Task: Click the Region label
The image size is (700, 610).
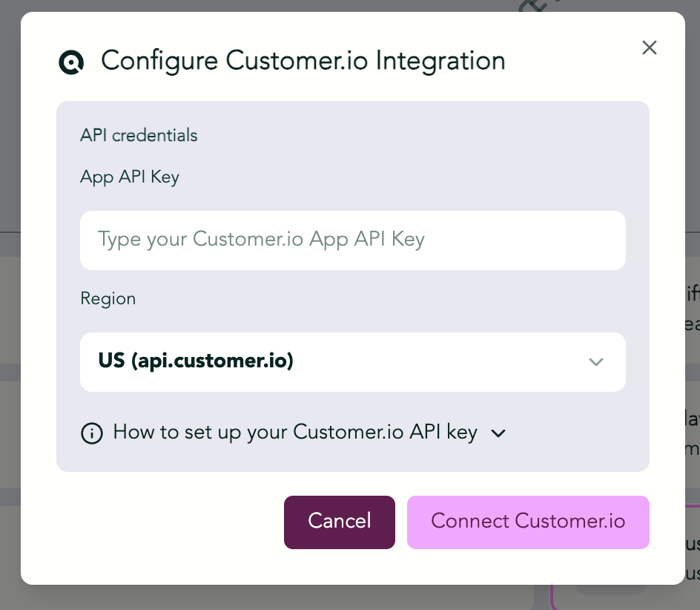Action: pyautogui.click(x=108, y=298)
